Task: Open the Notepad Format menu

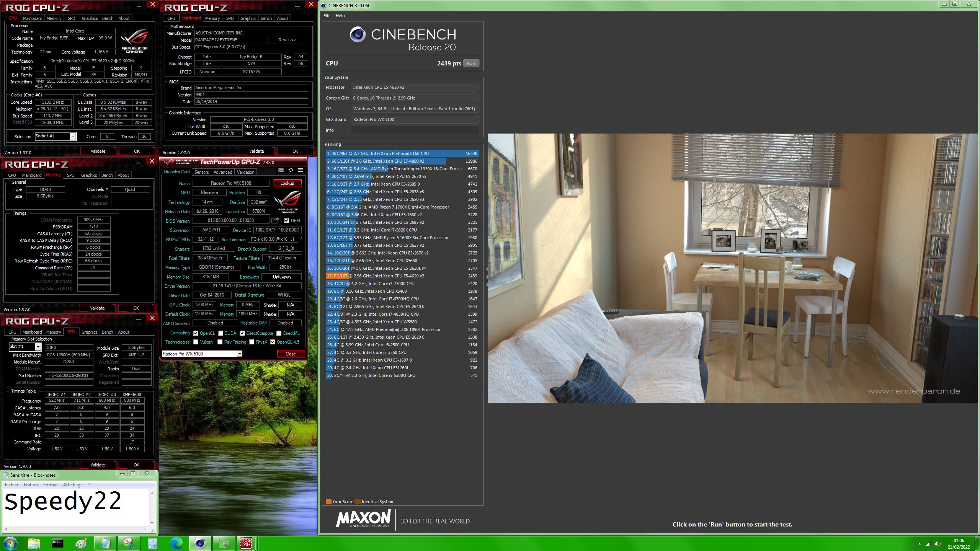Action: (x=50, y=485)
